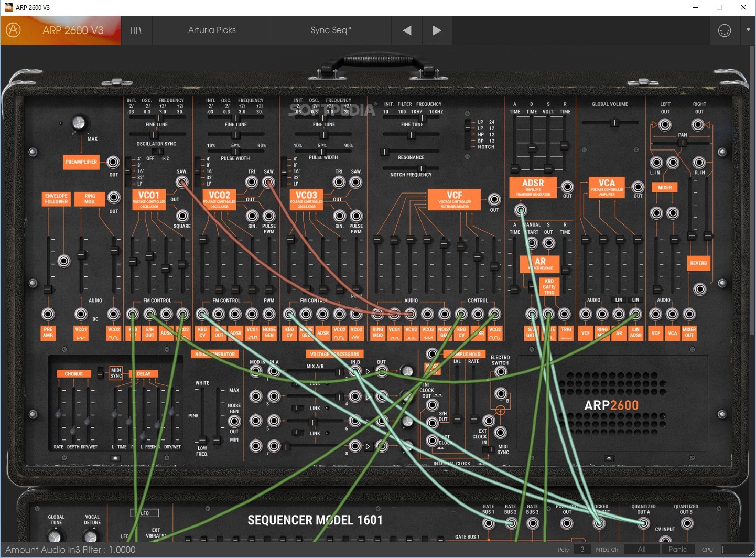Image resolution: width=756 pixels, height=558 pixels.
Task: Toggle the MIDI SYNC switch beside EXT CLOCK IN
Action: coord(488,449)
